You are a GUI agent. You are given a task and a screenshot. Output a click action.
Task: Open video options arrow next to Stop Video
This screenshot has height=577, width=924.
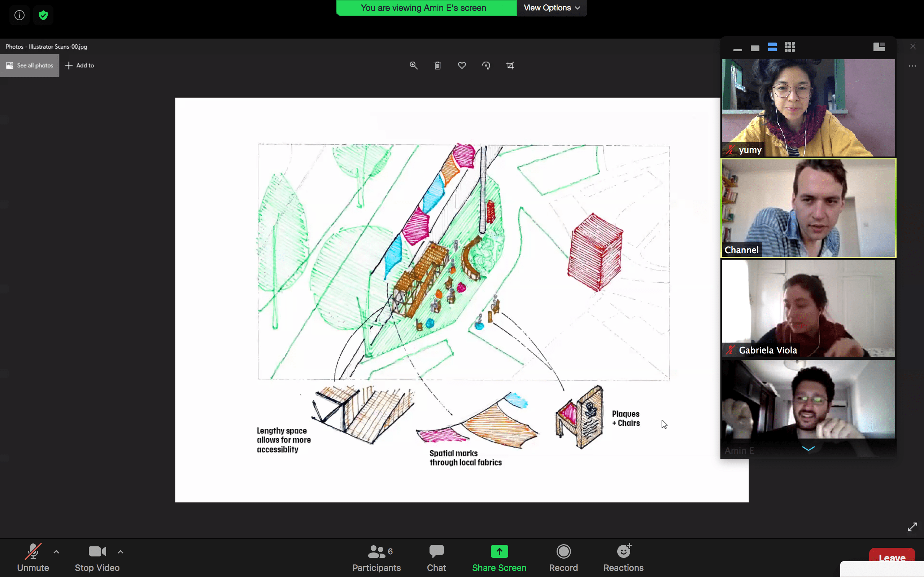click(x=120, y=552)
